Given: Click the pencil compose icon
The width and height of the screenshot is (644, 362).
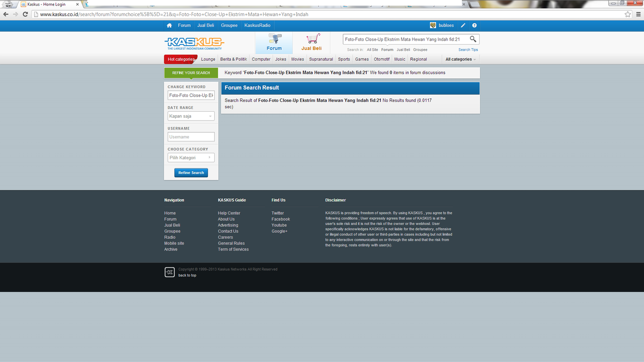Looking at the screenshot, I should [463, 26].
